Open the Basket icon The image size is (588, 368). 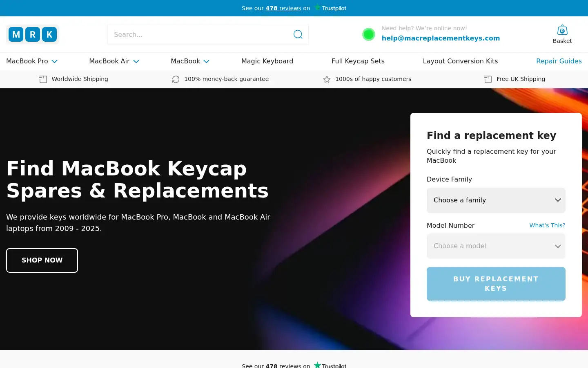pyautogui.click(x=562, y=30)
